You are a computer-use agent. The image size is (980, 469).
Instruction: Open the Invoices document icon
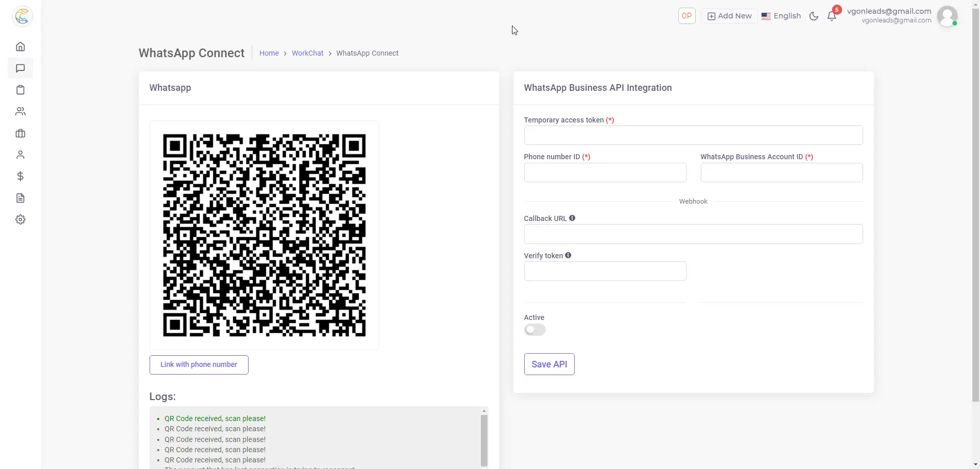pos(20,198)
